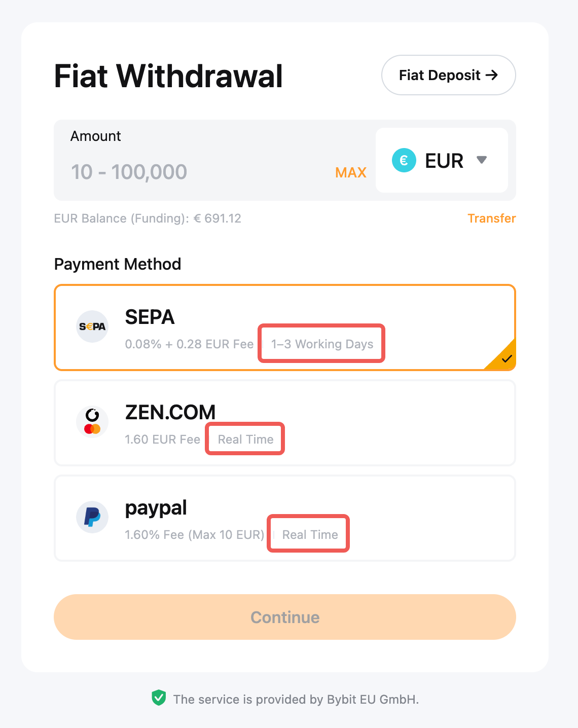Go to Fiat Deposit page
The width and height of the screenshot is (578, 728).
pyautogui.click(x=448, y=75)
